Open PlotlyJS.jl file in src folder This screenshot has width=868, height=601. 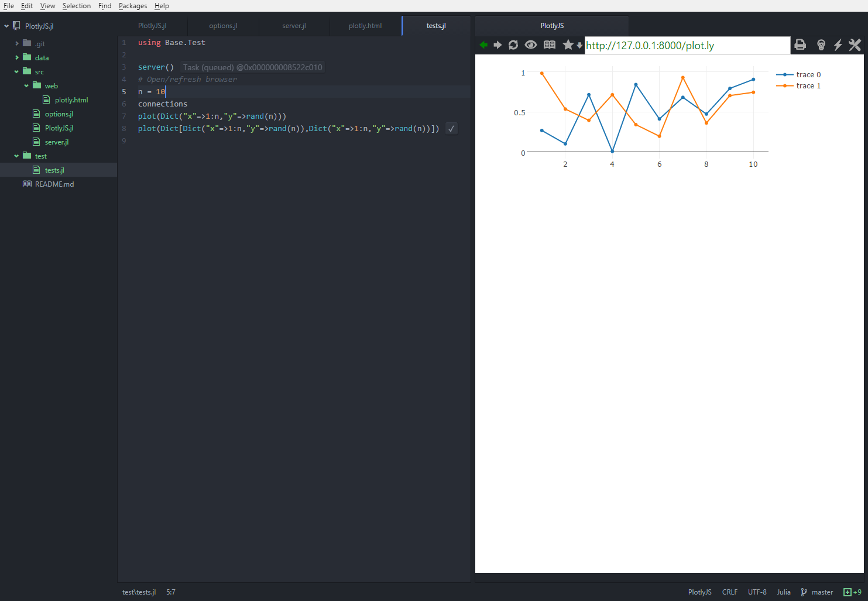[59, 128]
